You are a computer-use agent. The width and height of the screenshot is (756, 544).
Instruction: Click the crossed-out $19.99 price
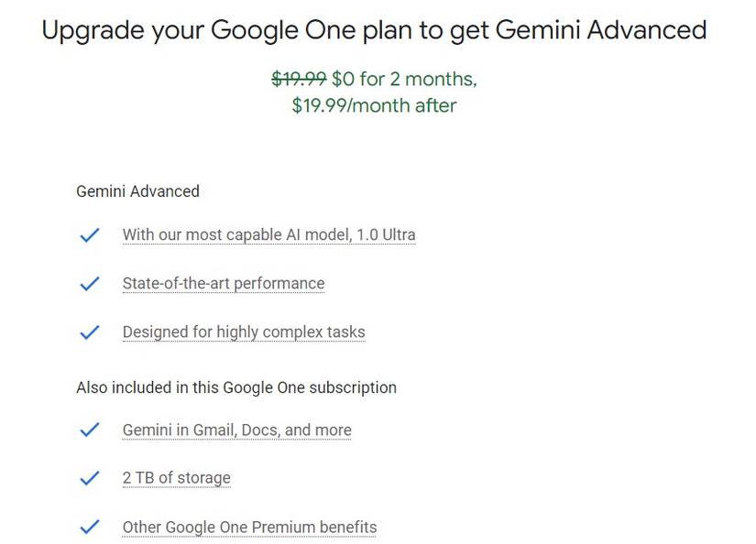(299, 79)
